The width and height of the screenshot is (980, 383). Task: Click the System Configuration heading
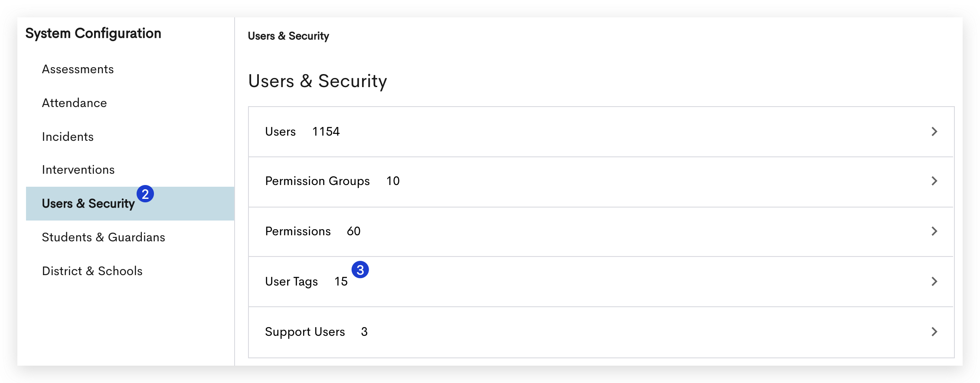[x=93, y=33]
